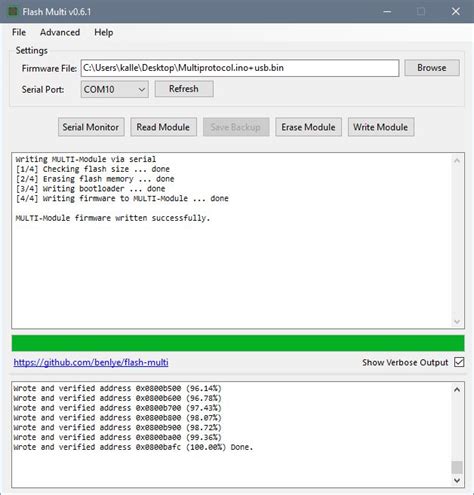Click the verbose output scrollbar thumb
Screen dimensions: 474x495
tap(457, 467)
